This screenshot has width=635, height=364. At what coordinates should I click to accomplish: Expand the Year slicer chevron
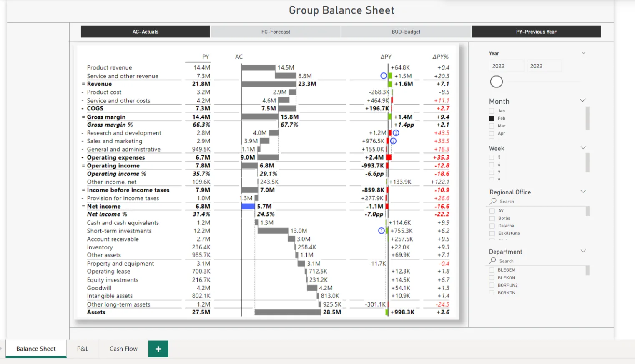(x=583, y=53)
